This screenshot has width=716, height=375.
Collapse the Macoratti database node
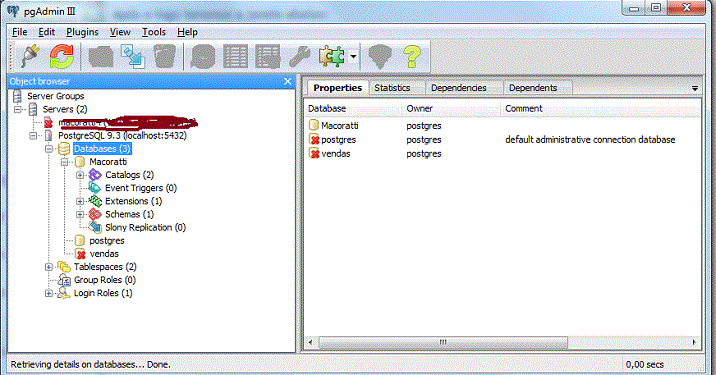[x=64, y=162]
